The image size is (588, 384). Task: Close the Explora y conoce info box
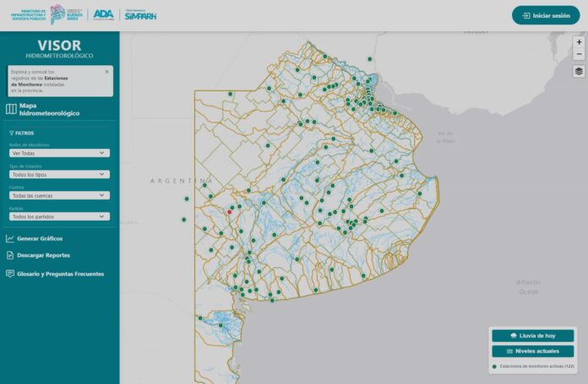pyautogui.click(x=107, y=71)
